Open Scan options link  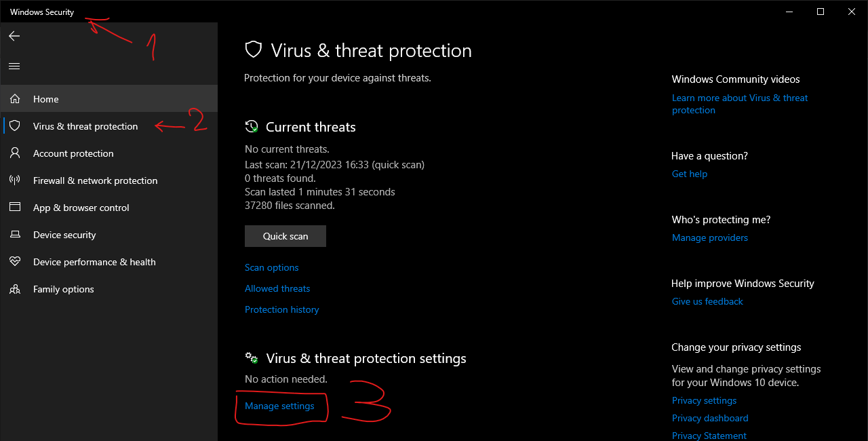[x=271, y=267]
